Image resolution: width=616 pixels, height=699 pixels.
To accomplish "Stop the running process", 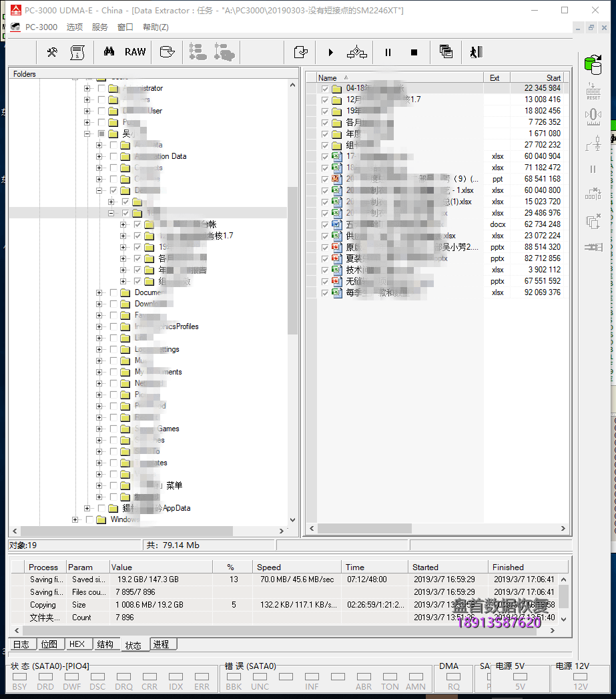I will pos(414,52).
